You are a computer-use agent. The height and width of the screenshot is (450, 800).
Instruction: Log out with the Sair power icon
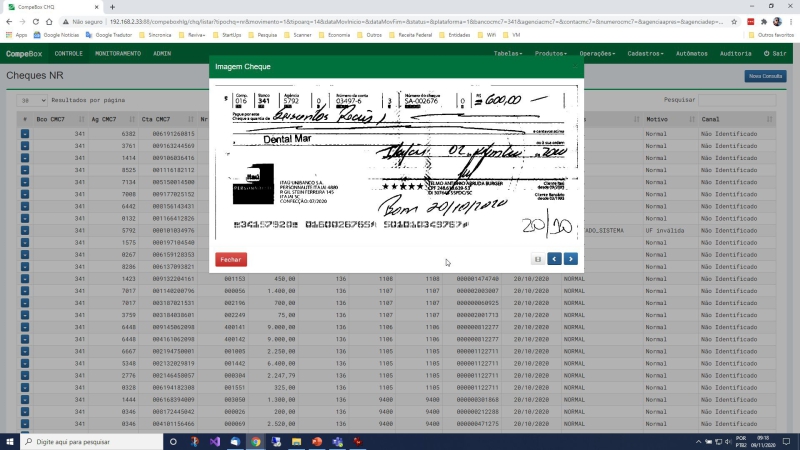(x=774, y=54)
